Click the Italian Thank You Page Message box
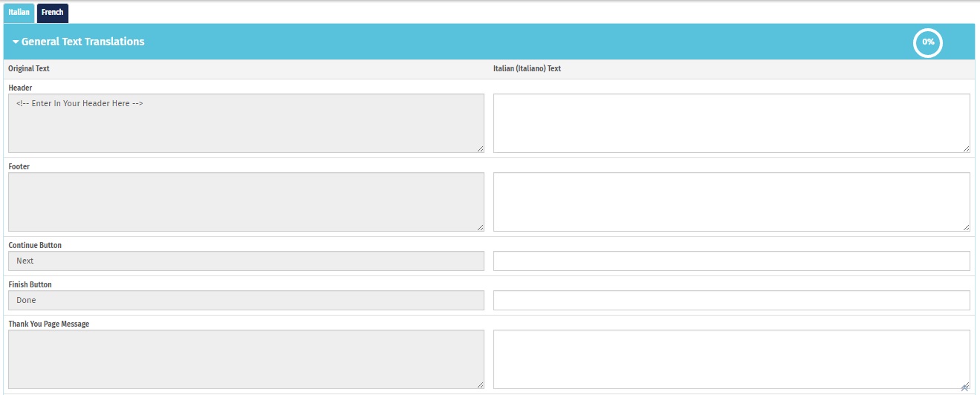The image size is (980, 395). (731, 359)
